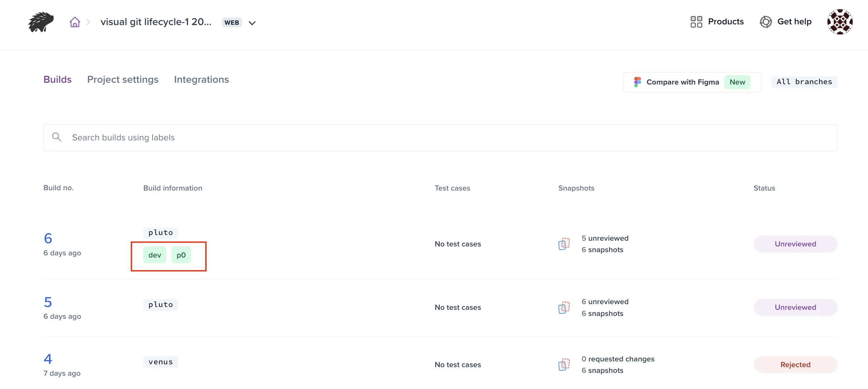Go to home via house icon
868x389 pixels.
tap(75, 22)
